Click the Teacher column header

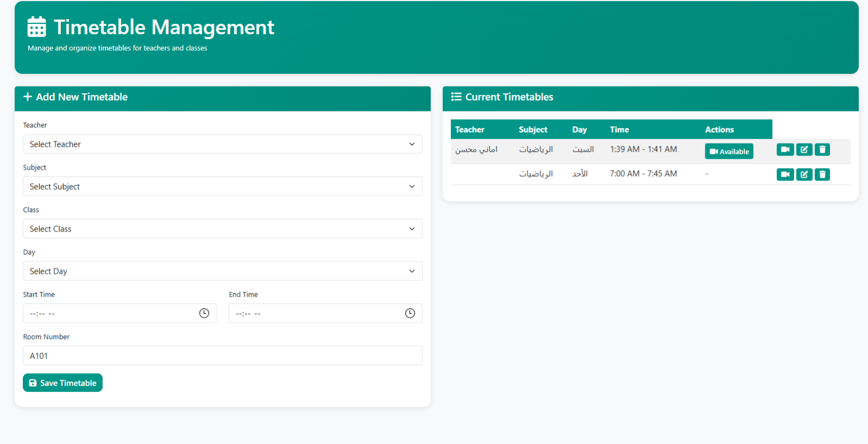[x=470, y=130]
